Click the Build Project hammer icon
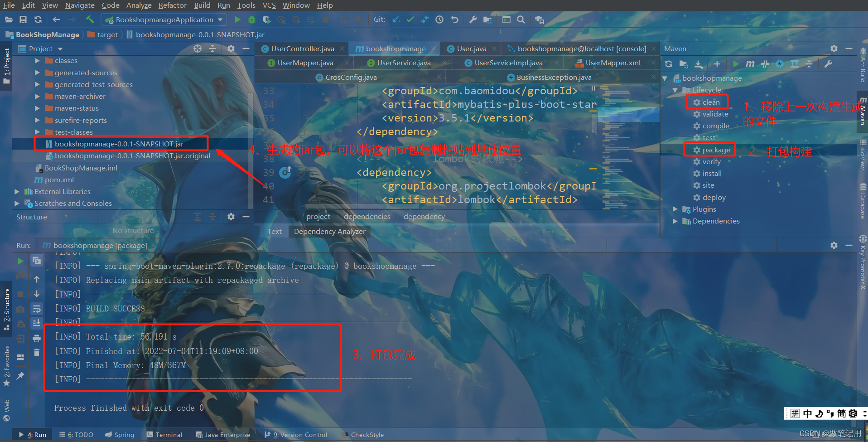 tap(90, 19)
